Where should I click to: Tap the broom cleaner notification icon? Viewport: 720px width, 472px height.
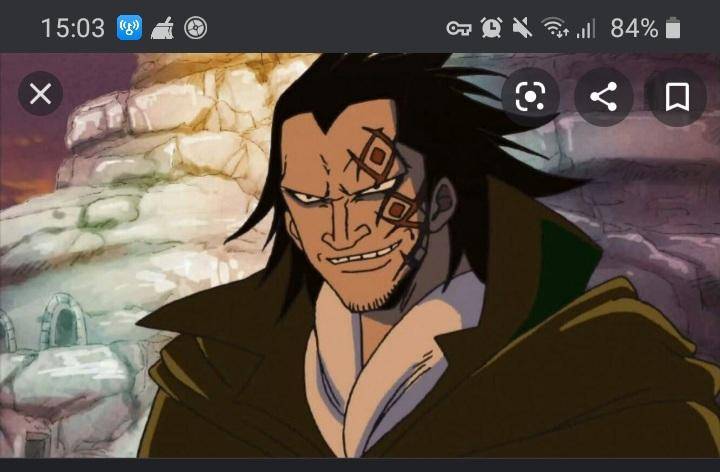162,28
